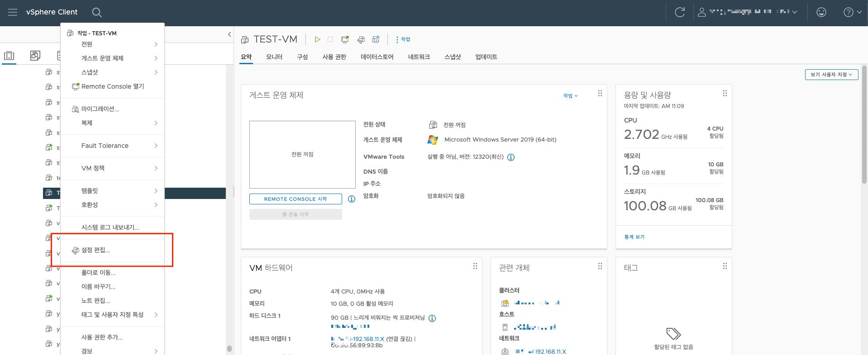Open the 192.168.11.X network link under 네트워크

click(x=541, y=351)
